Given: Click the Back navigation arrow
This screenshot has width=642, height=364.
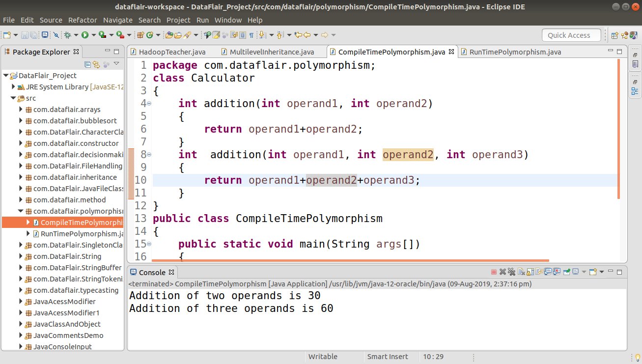Looking at the screenshot, I should [307, 35].
